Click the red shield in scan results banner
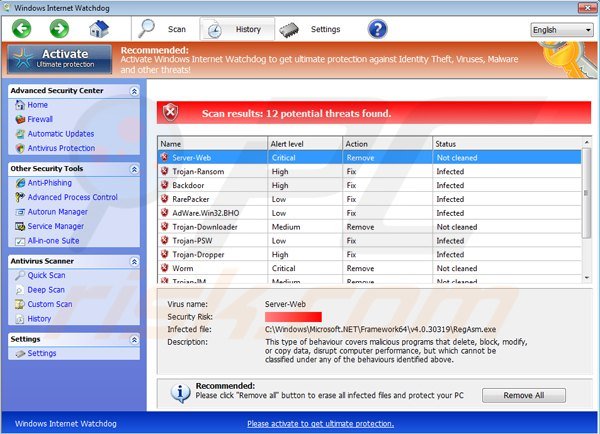Viewport: 600px width, 434px height. pos(170,113)
